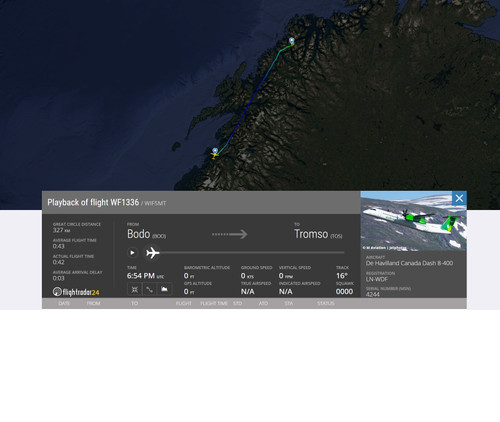Image resolution: width=500 pixels, height=422 pixels.
Task: Click the squawk 0000 value
Action: click(344, 292)
